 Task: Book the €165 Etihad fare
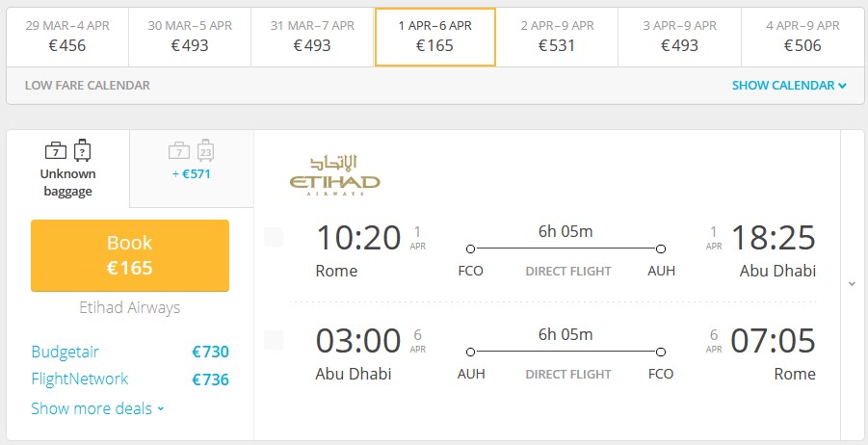[x=130, y=255]
